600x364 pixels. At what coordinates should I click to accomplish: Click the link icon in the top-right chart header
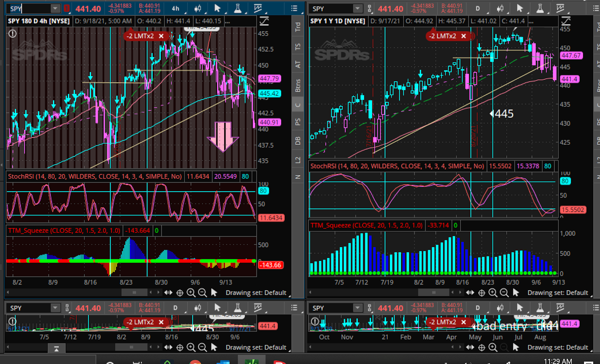click(369, 9)
